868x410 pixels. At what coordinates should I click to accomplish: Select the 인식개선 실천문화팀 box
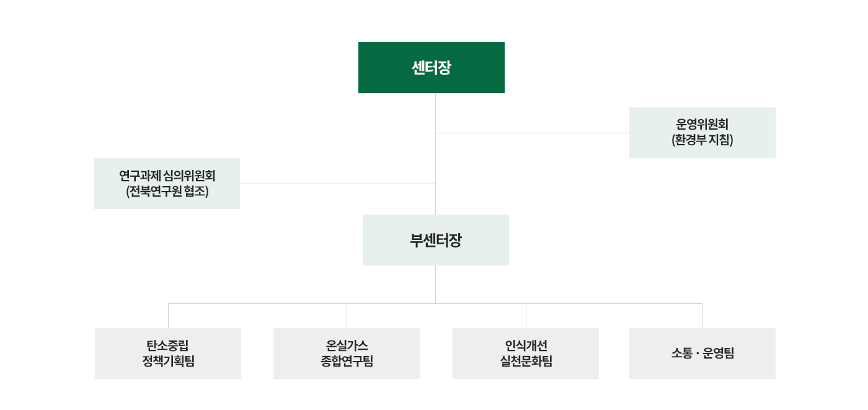[x=526, y=354]
